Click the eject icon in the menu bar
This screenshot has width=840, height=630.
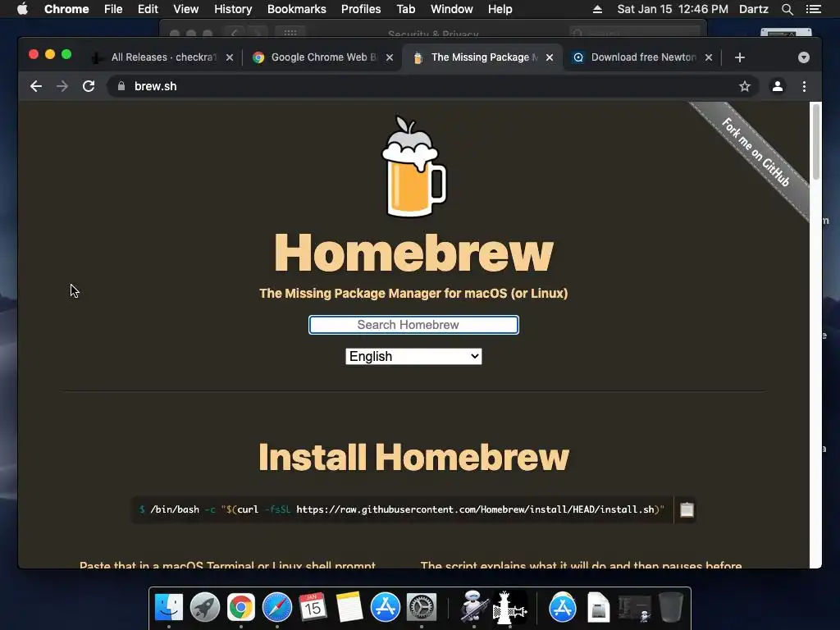(x=597, y=9)
